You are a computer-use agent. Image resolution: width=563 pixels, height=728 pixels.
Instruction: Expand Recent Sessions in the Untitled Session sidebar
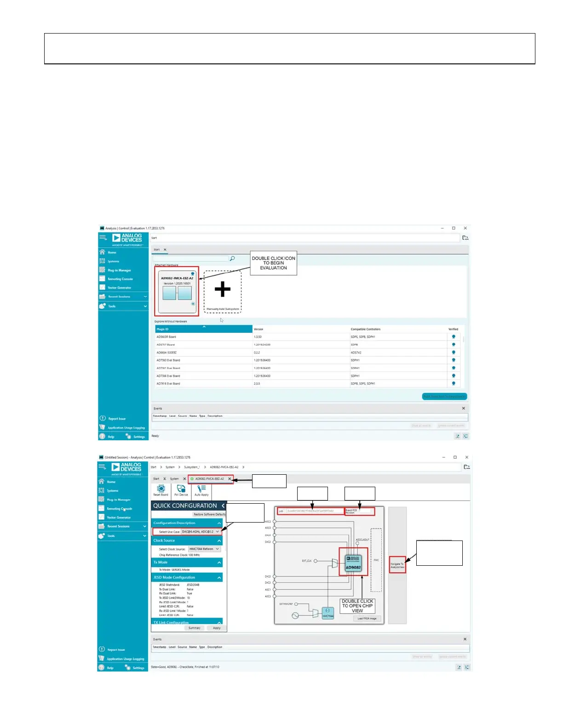point(122,526)
